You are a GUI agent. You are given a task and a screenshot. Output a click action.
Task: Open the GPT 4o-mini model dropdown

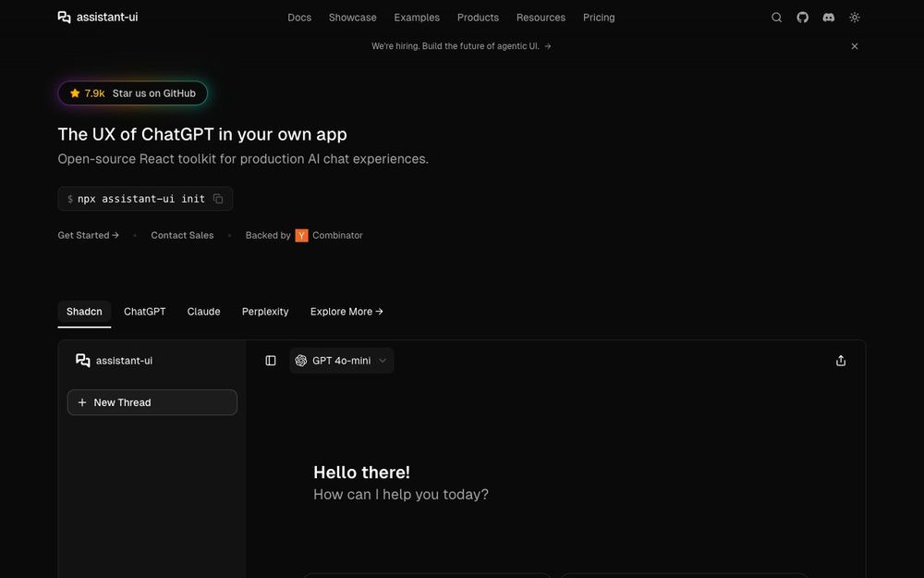tap(342, 361)
